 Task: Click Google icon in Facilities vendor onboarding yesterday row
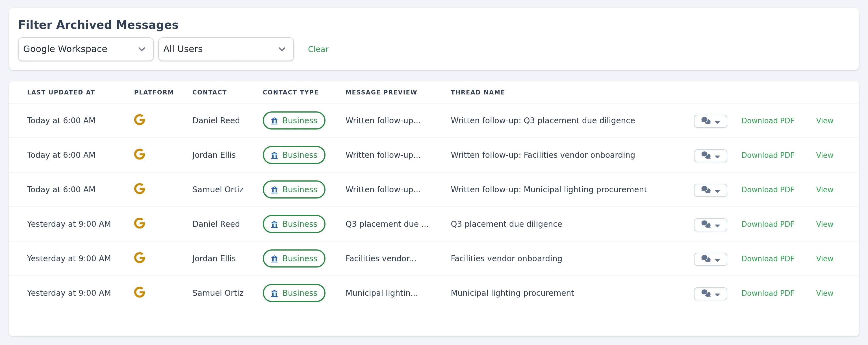pos(140,258)
